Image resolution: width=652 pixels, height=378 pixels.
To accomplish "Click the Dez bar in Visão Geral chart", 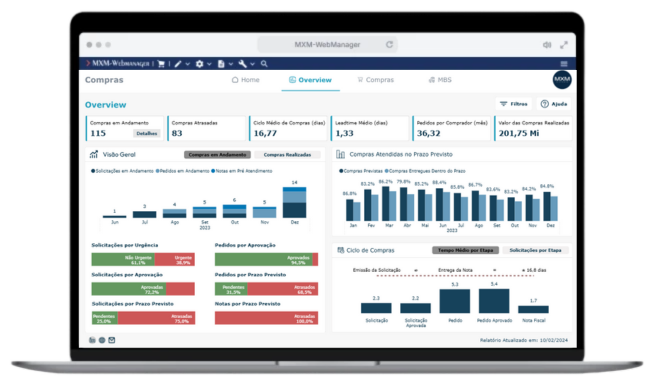I will 294,203.
